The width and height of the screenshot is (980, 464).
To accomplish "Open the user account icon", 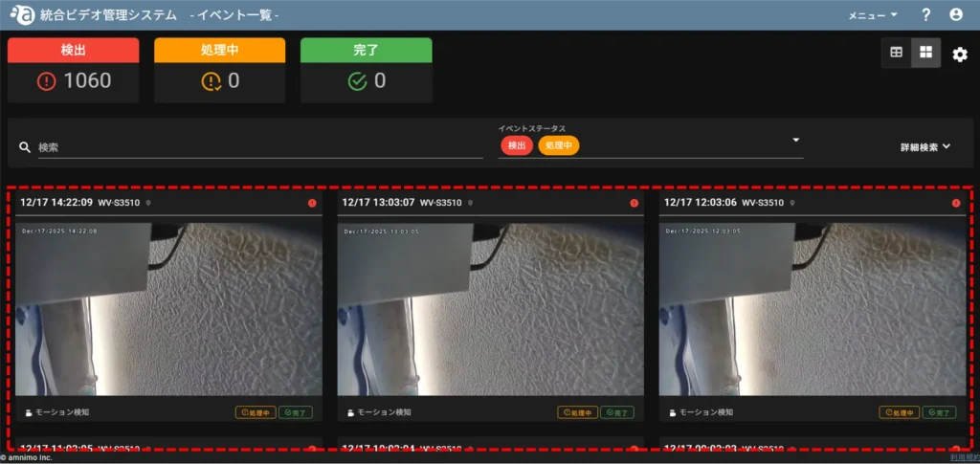I will tap(955, 15).
